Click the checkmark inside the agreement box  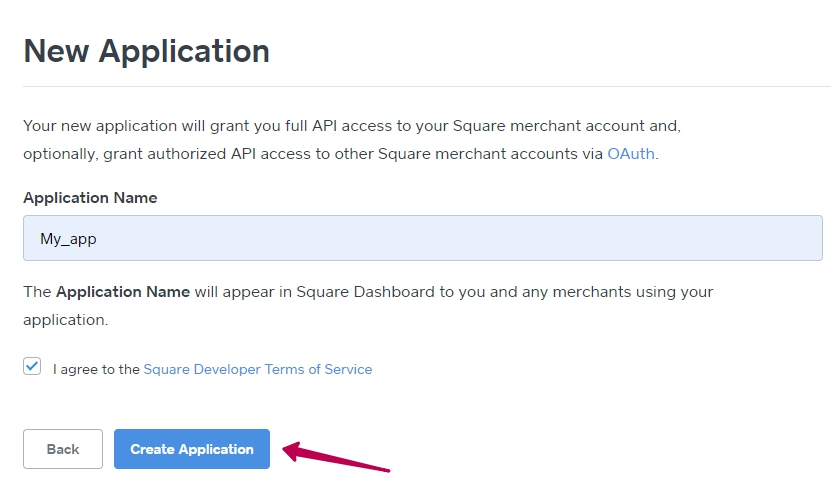[32, 366]
